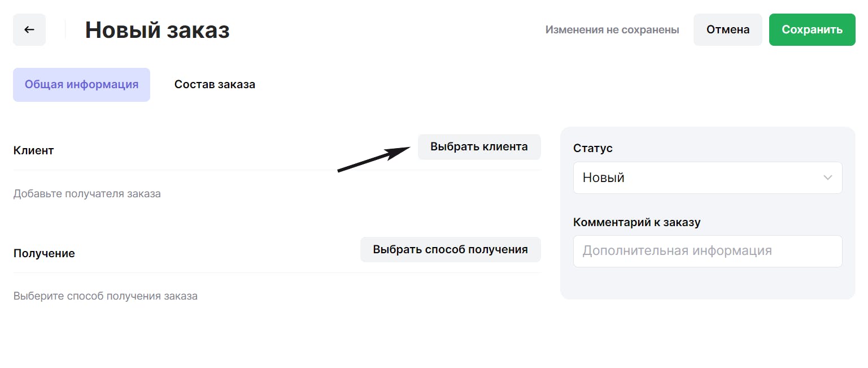Click the Изменения не сохранены notice

point(612,30)
